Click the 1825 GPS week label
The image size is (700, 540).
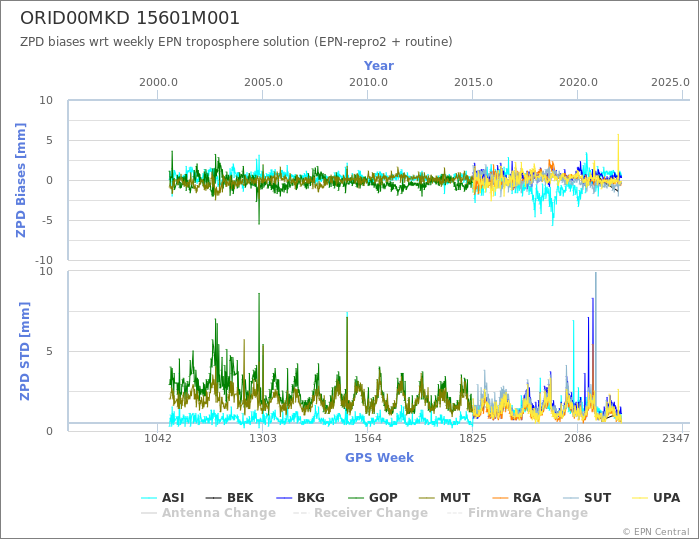pyautogui.click(x=473, y=438)
